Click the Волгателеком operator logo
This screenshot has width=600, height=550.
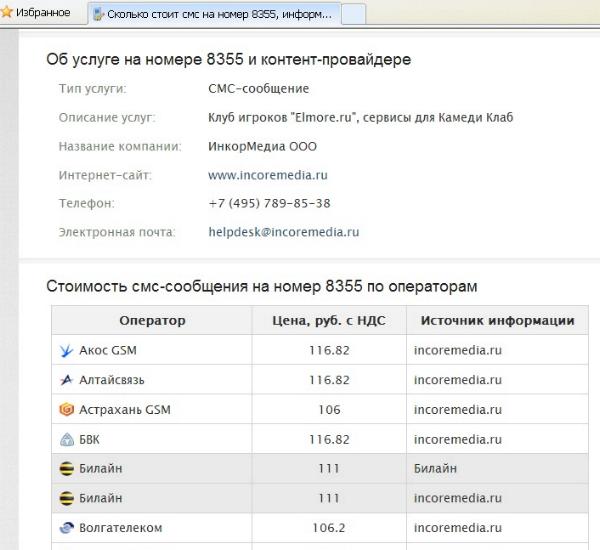tap(66, 528)
